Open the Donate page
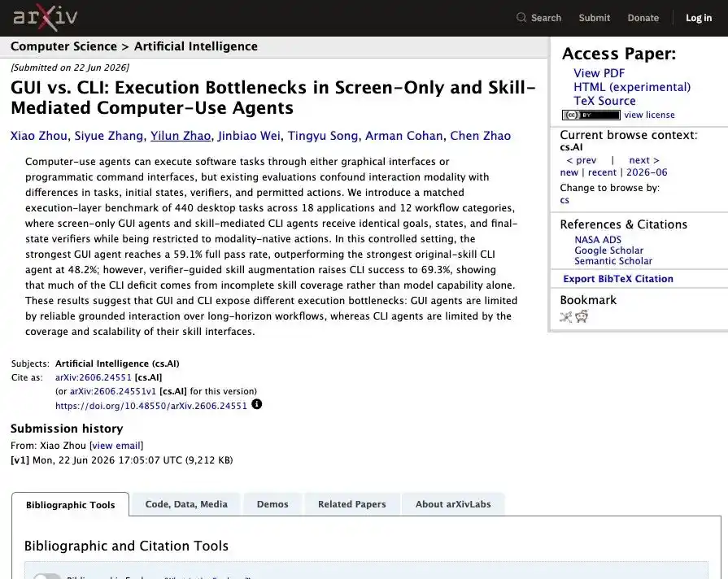Screen dimensions: 728x579 coord(643,18)
